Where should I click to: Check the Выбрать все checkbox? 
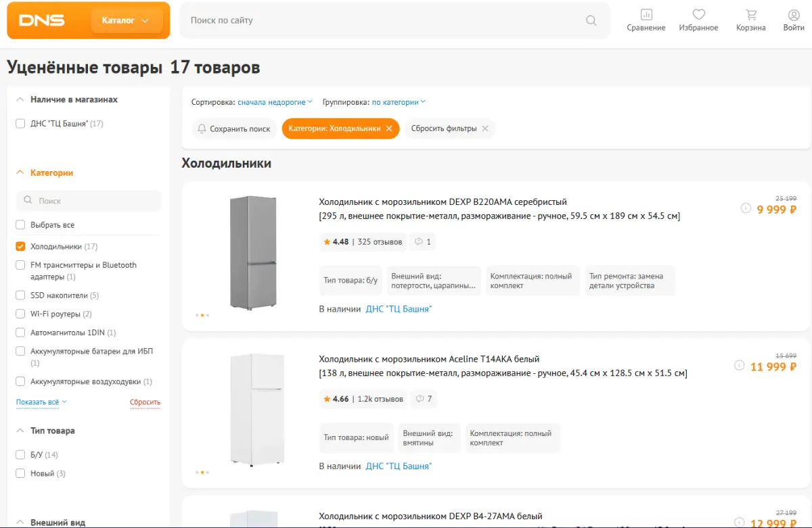[x=20, y=224]
